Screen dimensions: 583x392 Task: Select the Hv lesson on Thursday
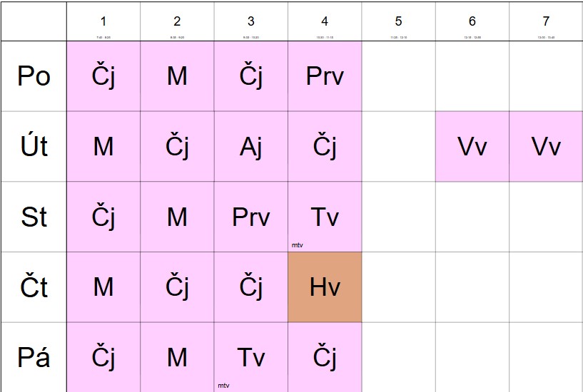(x=325, y=287)
